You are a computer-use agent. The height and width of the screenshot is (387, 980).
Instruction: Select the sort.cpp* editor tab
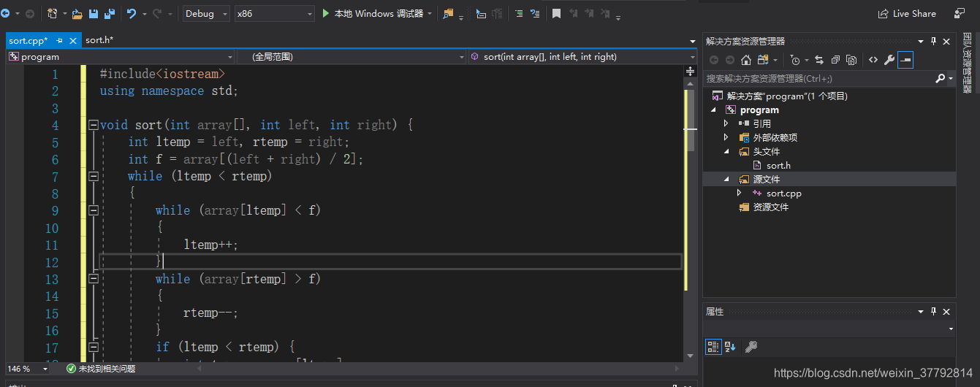coord(29,41)
